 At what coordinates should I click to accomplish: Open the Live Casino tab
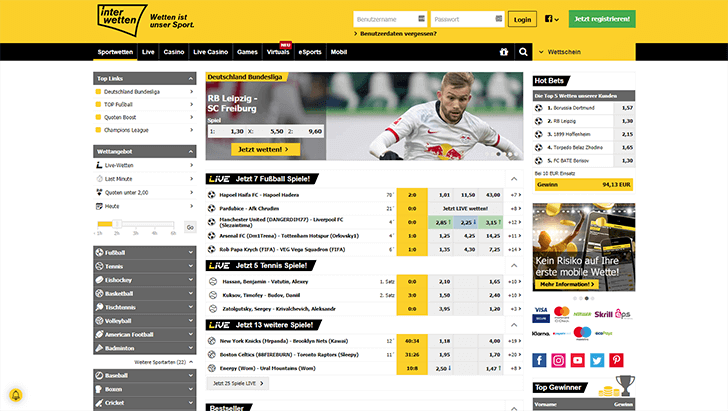(210, 52)
